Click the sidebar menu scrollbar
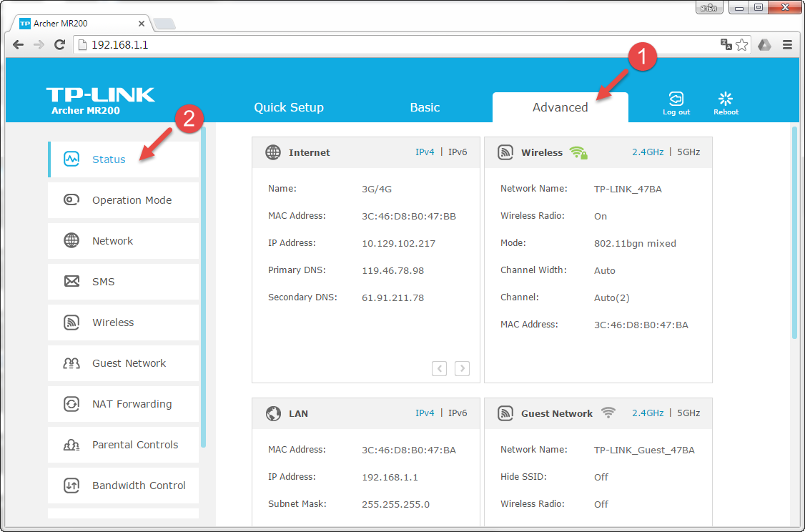 [x=203, y=287]
